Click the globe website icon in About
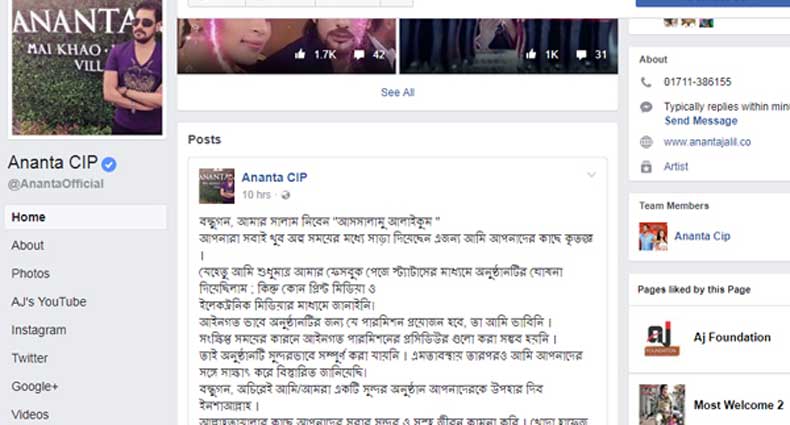The width and height of the screenshot is (790, 425). click(646, 142)
